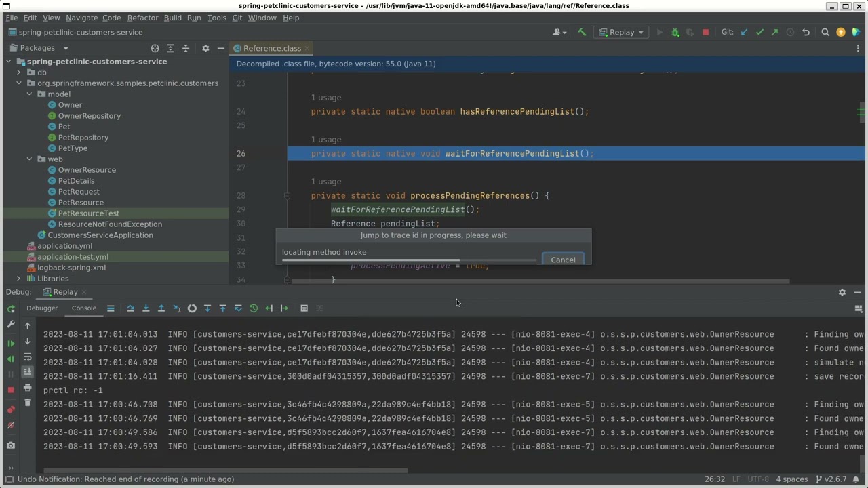Viewport: 868px width, 488px height.
Task: Open the Git menu
Action: coord(237,18)
